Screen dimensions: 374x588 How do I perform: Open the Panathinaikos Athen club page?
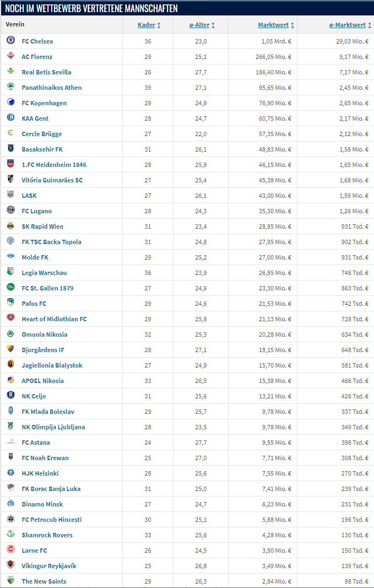click(x=52, y=88)
